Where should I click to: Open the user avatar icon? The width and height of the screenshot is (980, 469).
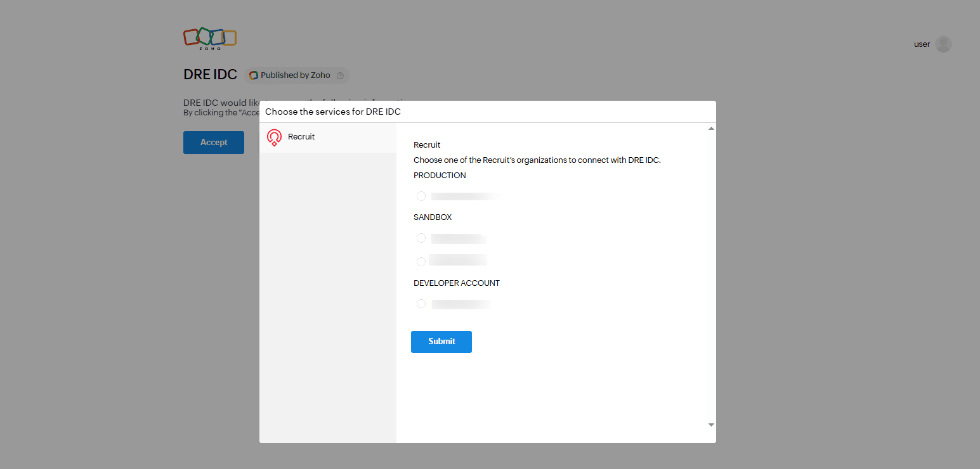pos(943,44)
